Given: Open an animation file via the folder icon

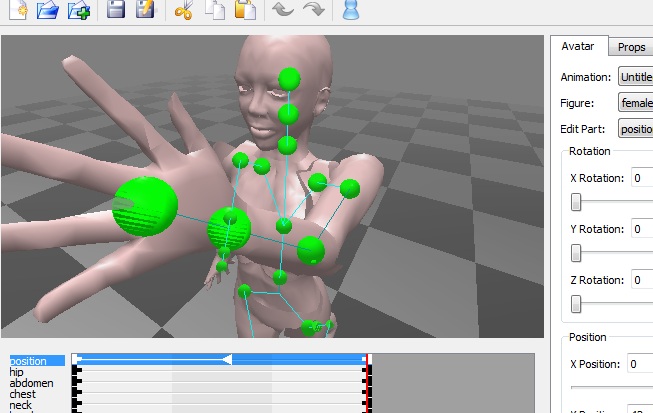Looking at the screenshot, I should pyautogui.click(x=47, y=9).
